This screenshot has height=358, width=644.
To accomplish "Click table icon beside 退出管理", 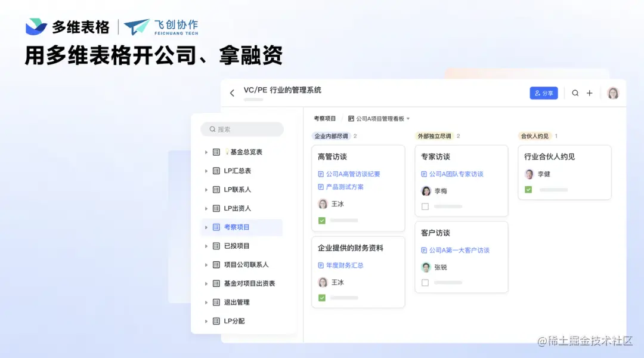I will click(216, 303).
